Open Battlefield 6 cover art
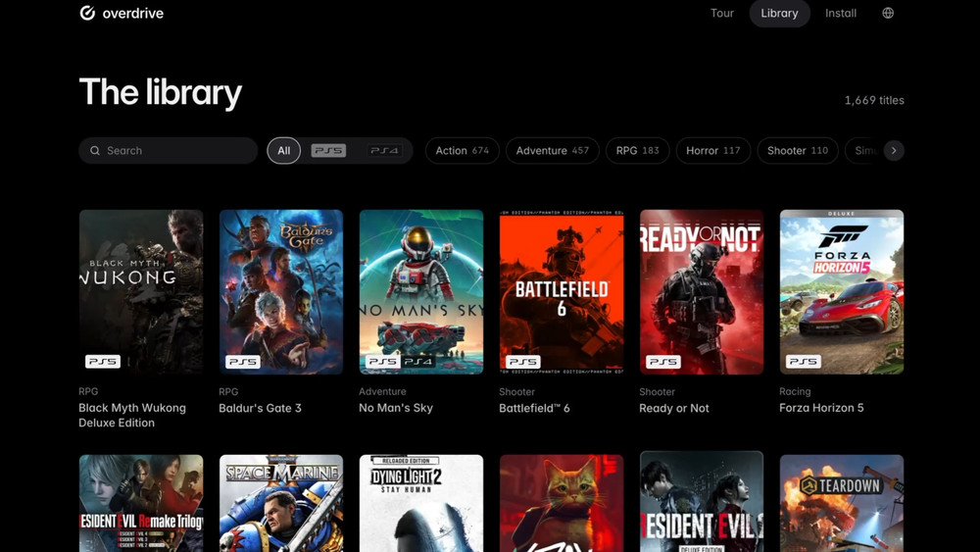 tap(562, 292)
